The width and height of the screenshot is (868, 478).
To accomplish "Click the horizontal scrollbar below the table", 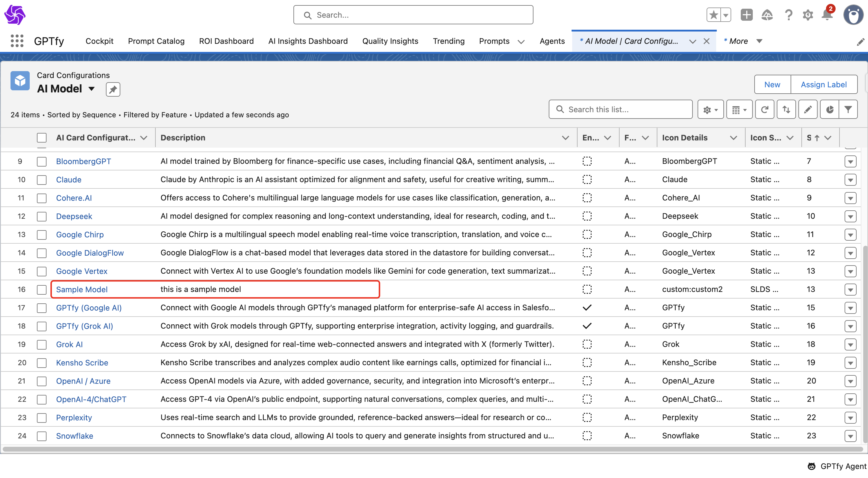I will (431, 449).
